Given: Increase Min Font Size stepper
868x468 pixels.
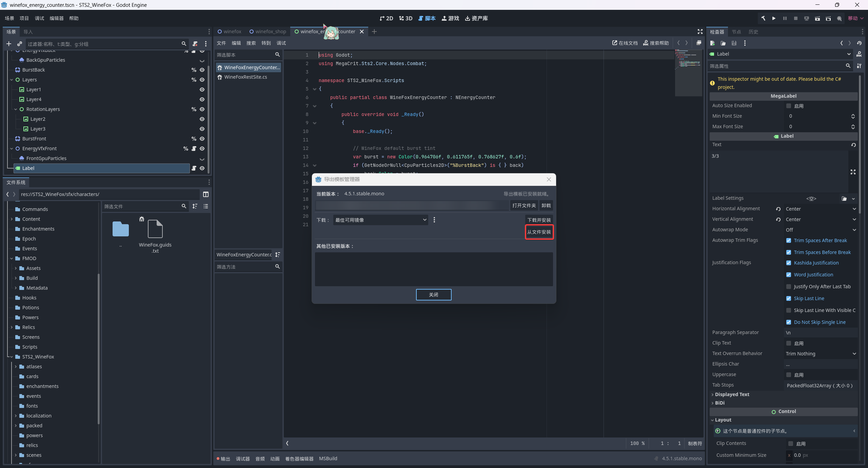Looking at the screenshot, I should (853, 115).
